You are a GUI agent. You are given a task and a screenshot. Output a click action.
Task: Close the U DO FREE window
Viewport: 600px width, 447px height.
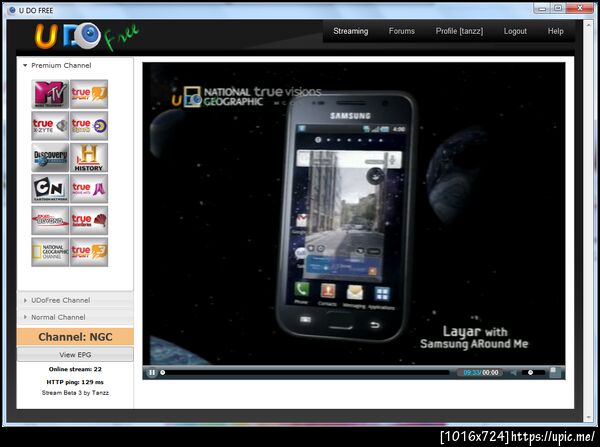point(580,8)
